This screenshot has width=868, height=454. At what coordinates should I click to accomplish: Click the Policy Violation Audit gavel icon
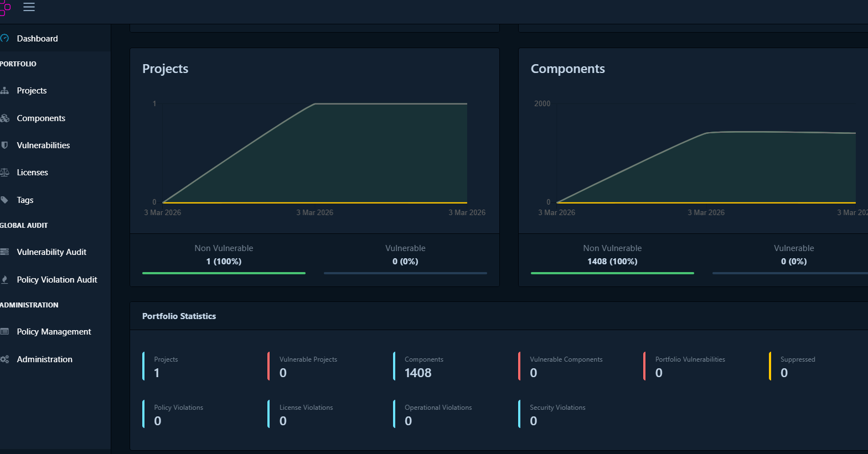point(4,280)
